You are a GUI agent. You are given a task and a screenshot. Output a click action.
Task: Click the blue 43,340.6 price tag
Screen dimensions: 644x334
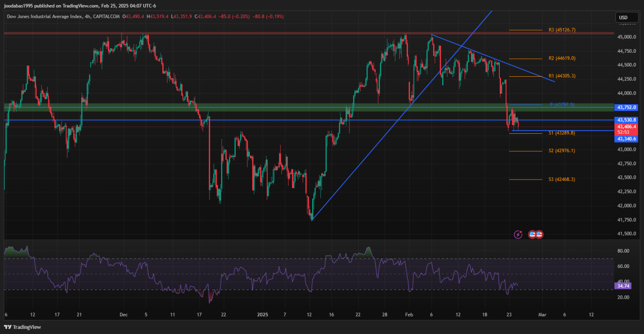pos(627,139)
